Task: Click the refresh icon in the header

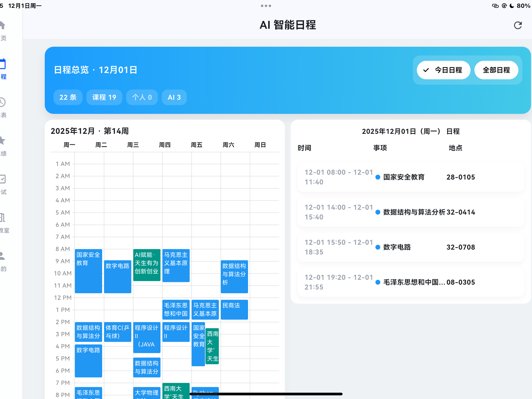Action: coord(518,25)
